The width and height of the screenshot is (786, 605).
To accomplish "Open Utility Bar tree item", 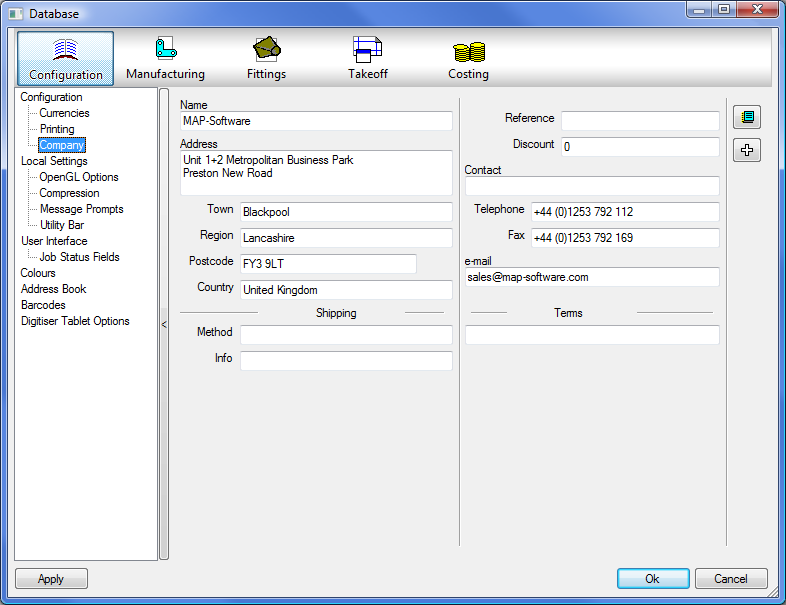I will (62, 225).
